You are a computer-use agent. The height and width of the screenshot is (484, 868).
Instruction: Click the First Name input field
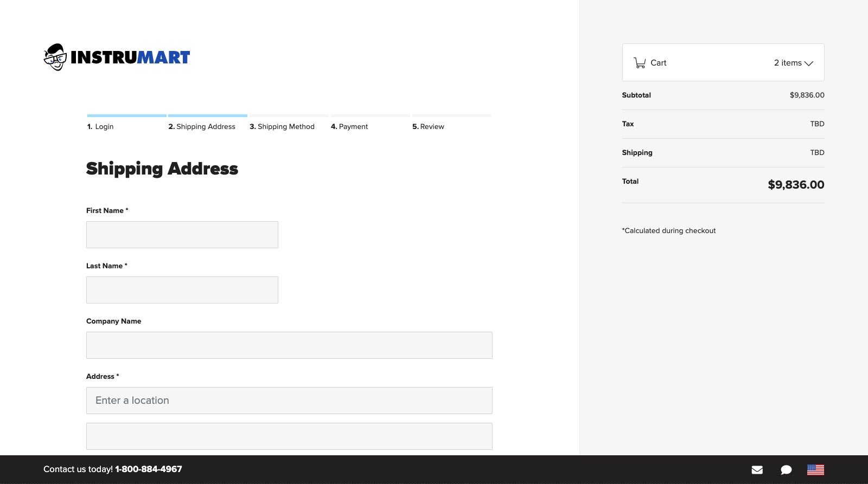point(182,235)
